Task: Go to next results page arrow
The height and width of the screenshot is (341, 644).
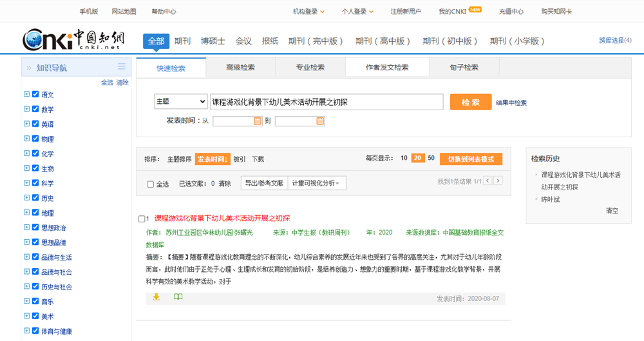Action: pyautogui.click(x=498, y=180)
